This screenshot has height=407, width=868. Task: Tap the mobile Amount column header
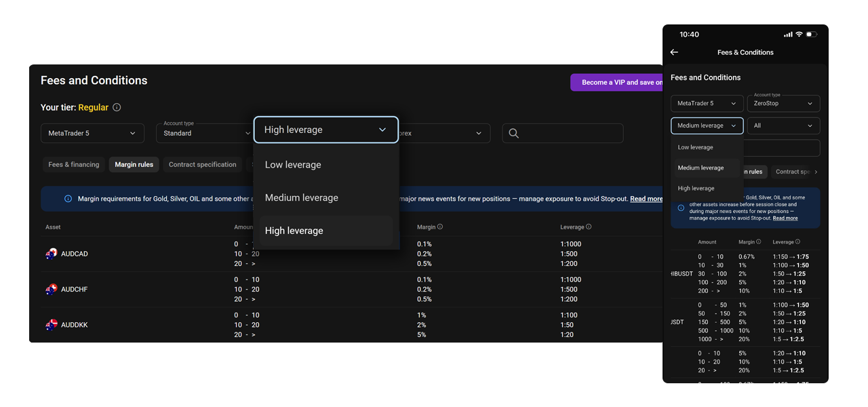point(707,241)
